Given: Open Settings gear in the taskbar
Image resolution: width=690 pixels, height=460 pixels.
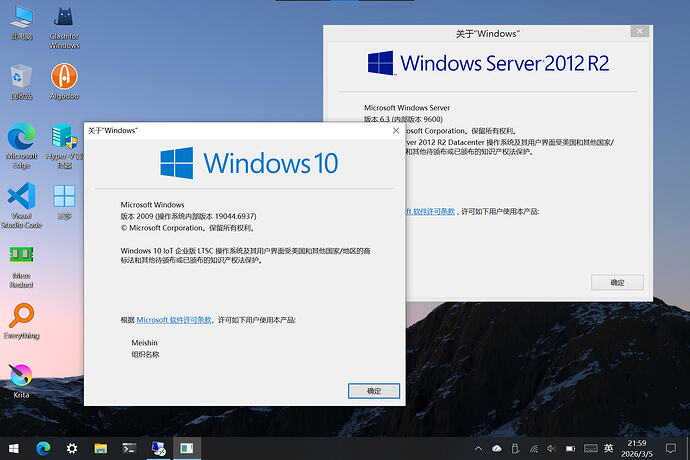Looking at the screenshot, I should pyautogui.click(x=72, y=449).
